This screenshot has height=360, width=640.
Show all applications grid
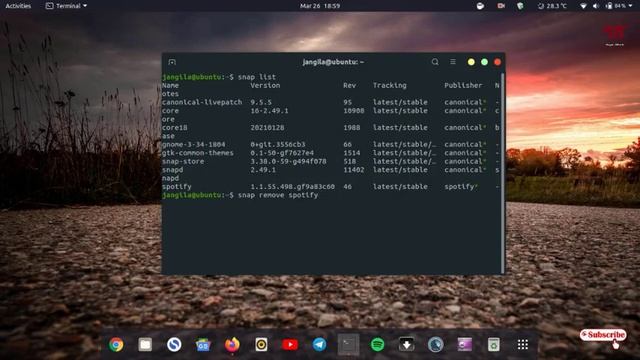pyautogui.click(x=523, y=344)
